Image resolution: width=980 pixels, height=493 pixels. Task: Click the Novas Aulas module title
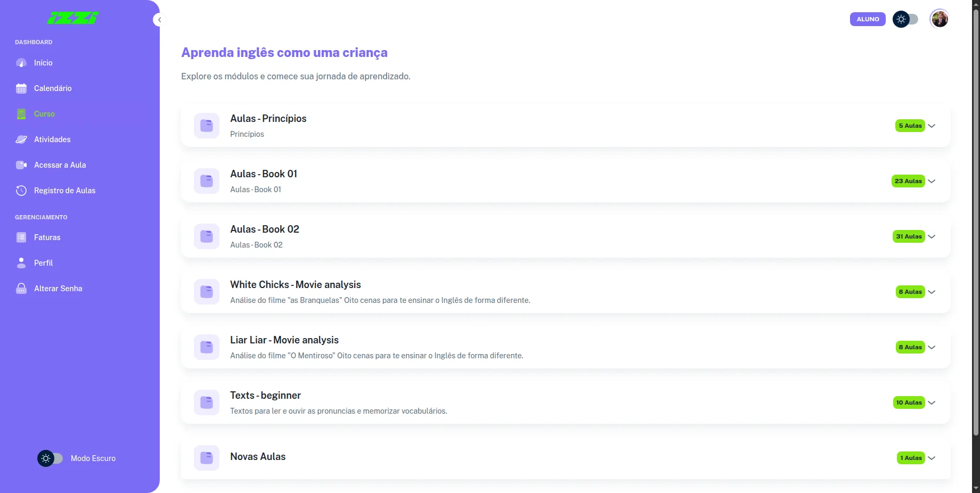tap(258, 457)
